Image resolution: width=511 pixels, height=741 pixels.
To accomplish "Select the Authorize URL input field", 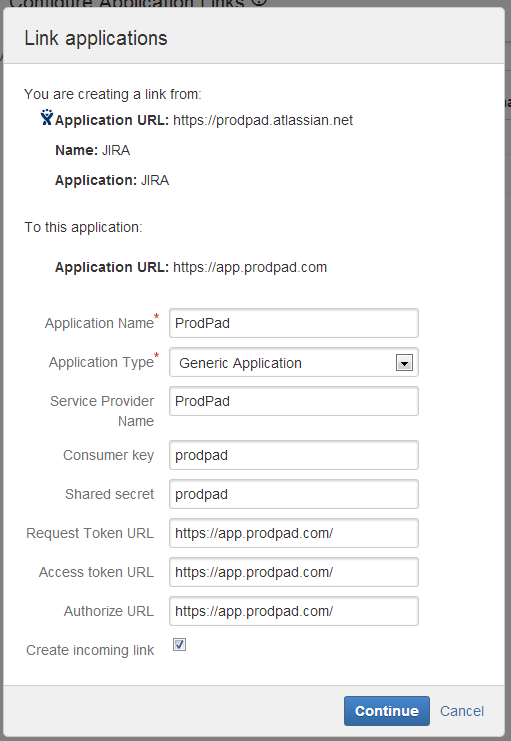I will (x=294, y=611).
